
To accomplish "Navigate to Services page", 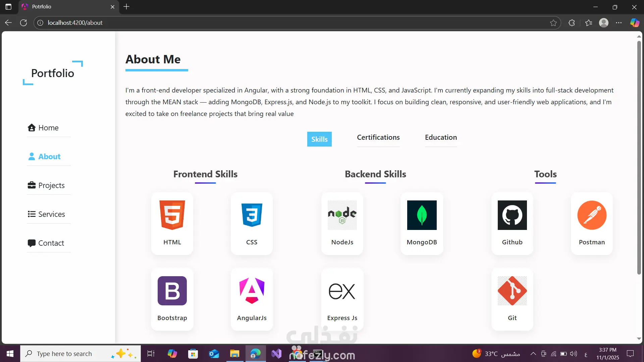I will [x=51, y=214].
